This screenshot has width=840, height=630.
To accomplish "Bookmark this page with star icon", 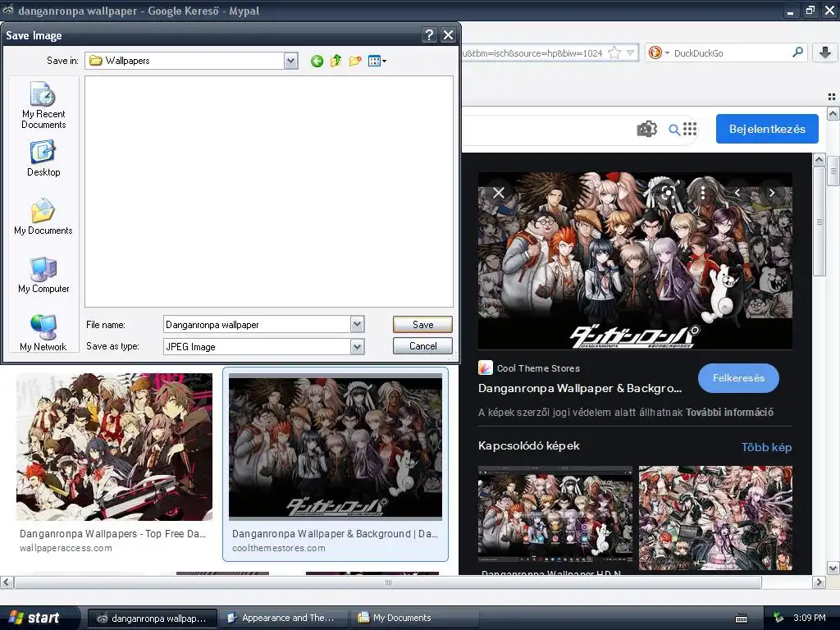I will click(x=615, y=52).
